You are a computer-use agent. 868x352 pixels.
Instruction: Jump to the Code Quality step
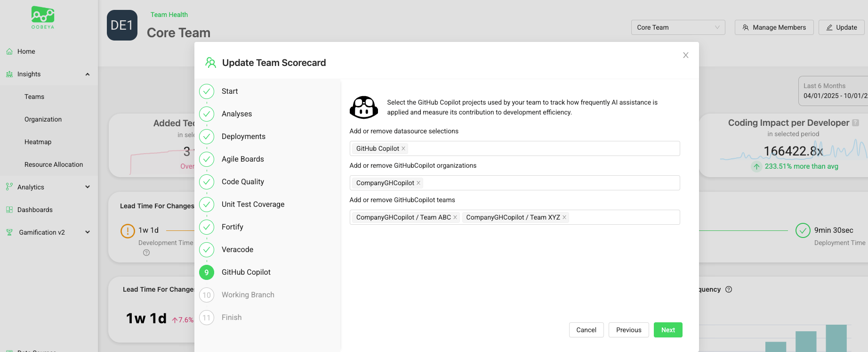click(242, 182)
